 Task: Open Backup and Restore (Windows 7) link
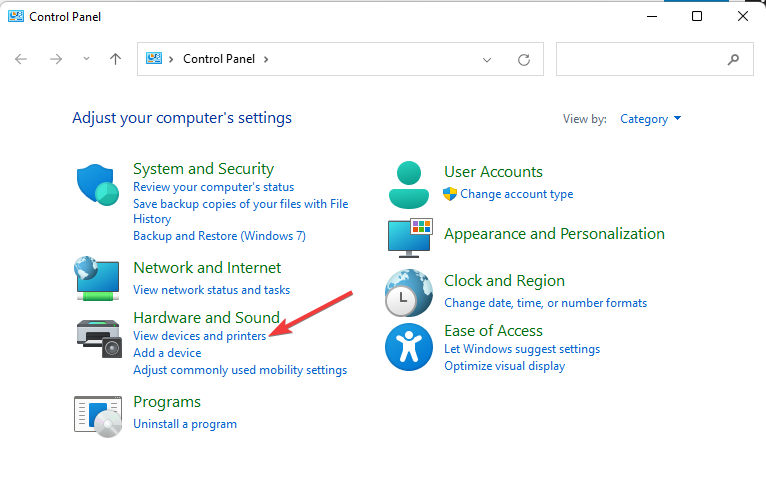tap(219, 236)
